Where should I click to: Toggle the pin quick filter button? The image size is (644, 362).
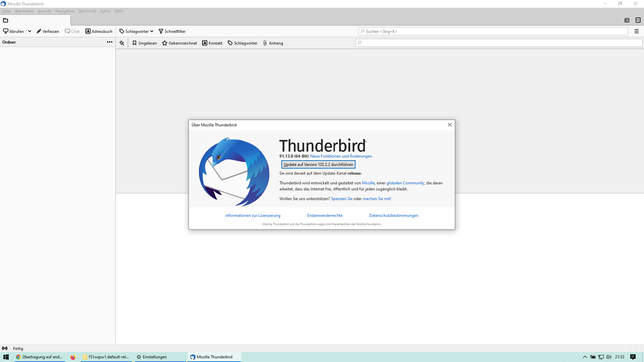122,43
